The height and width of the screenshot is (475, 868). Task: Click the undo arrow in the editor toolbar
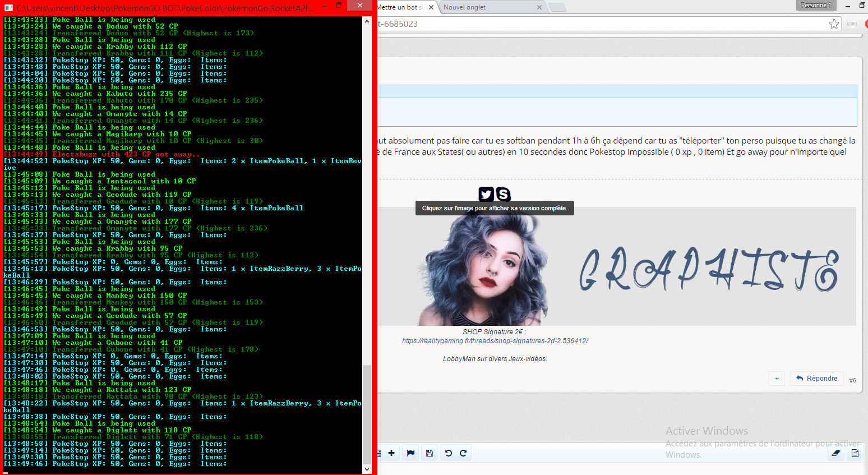point(449,453)
